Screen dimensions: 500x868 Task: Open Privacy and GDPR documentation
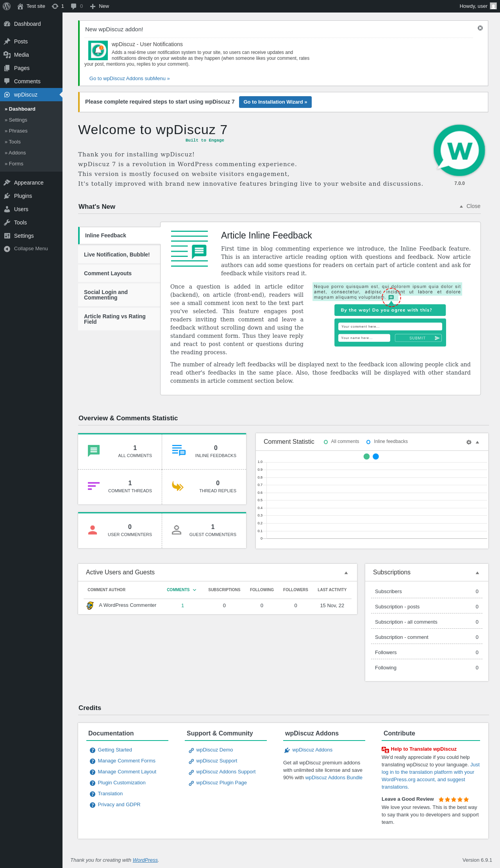(119, 805)
